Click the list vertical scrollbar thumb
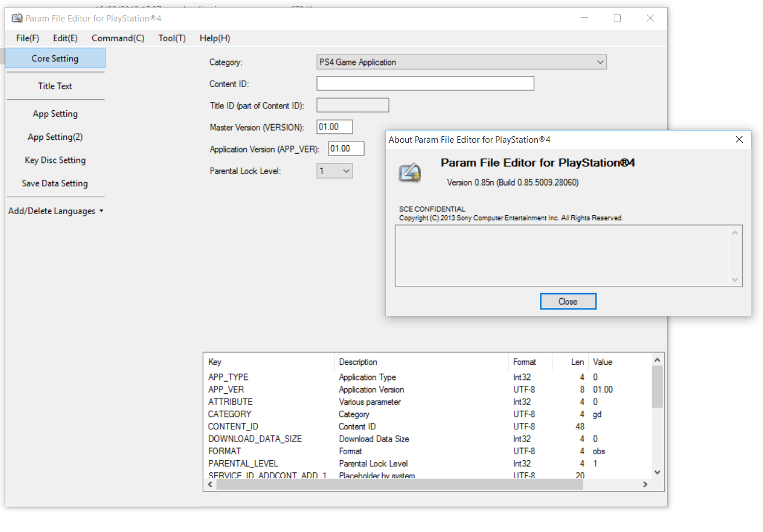This screenshot has height=532, width=763. (x=657, y=386)
